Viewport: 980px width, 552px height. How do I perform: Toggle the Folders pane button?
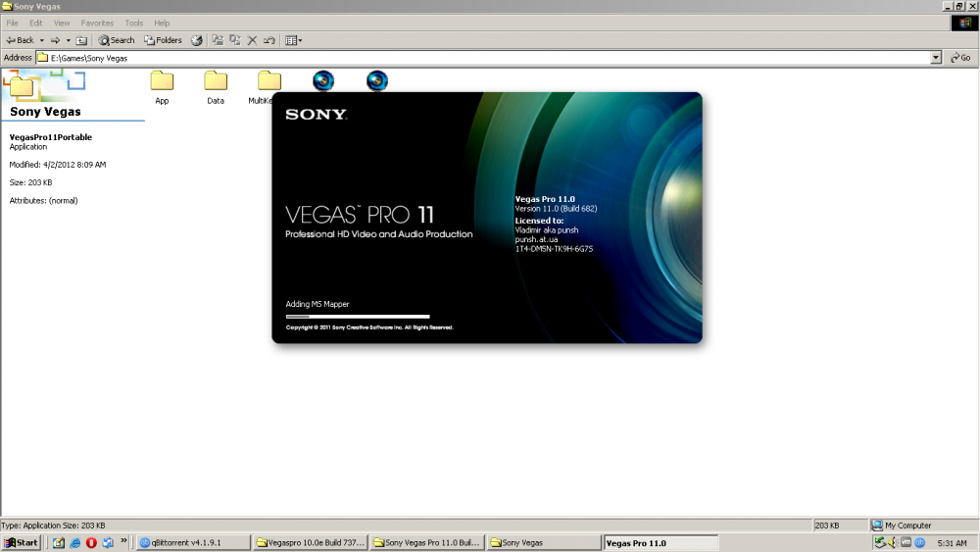point(163,40)
